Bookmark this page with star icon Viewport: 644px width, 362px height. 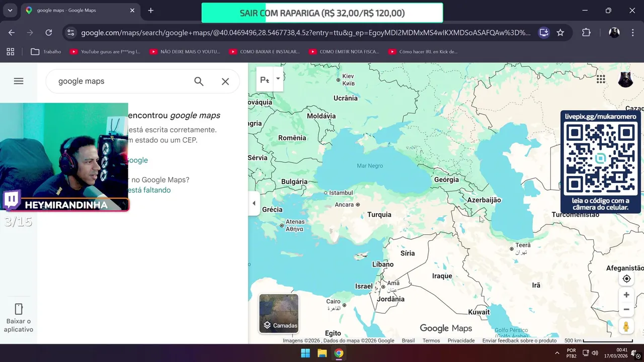[560, 33]
